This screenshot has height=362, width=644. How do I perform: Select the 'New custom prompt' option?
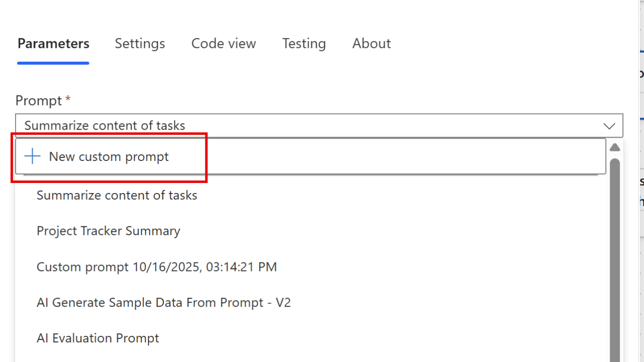tap(109, 157)
